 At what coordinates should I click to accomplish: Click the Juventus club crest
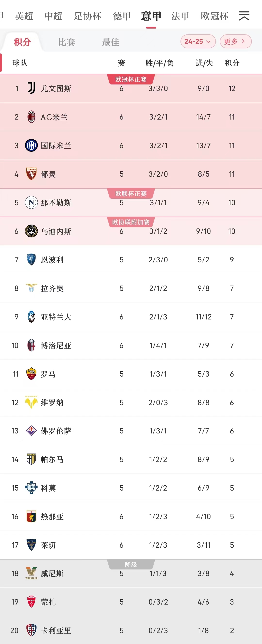(31, 89)
